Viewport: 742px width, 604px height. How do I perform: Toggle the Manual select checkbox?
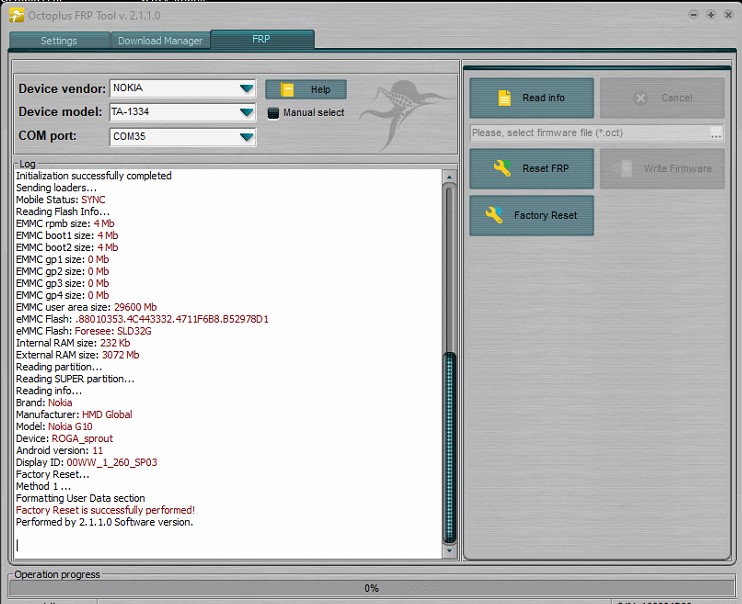[273, 113]
